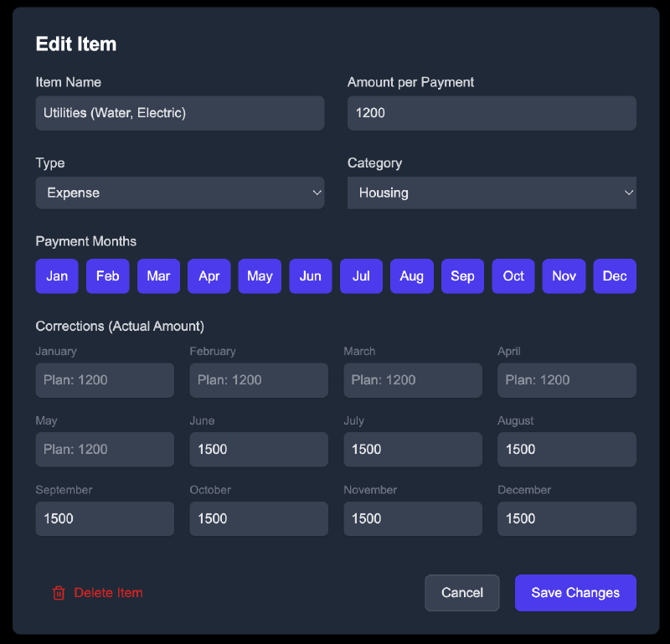
Task: Click the Cancel button
Action: (x=461, y=593)
